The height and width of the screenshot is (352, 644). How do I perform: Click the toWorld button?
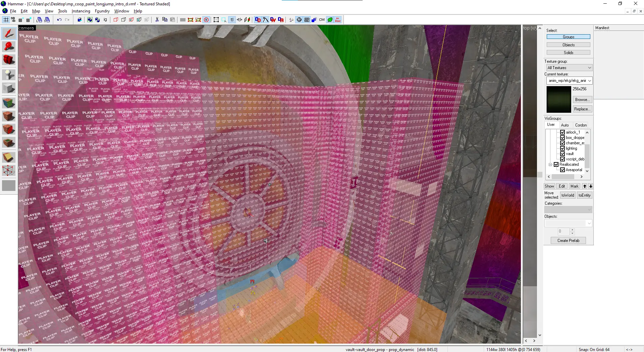(x=568, y=195)
